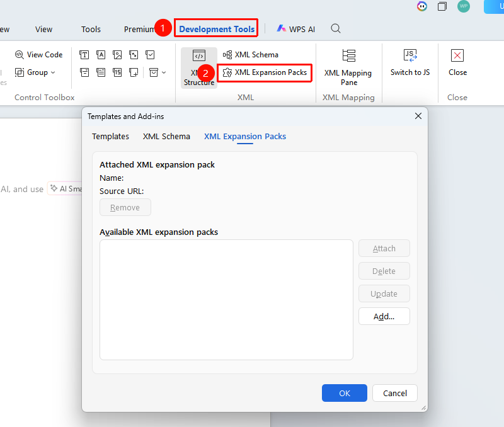This screenshot has width=504, height=427.
Task: Insert a drop-down list content control
Action: point(101,72)
